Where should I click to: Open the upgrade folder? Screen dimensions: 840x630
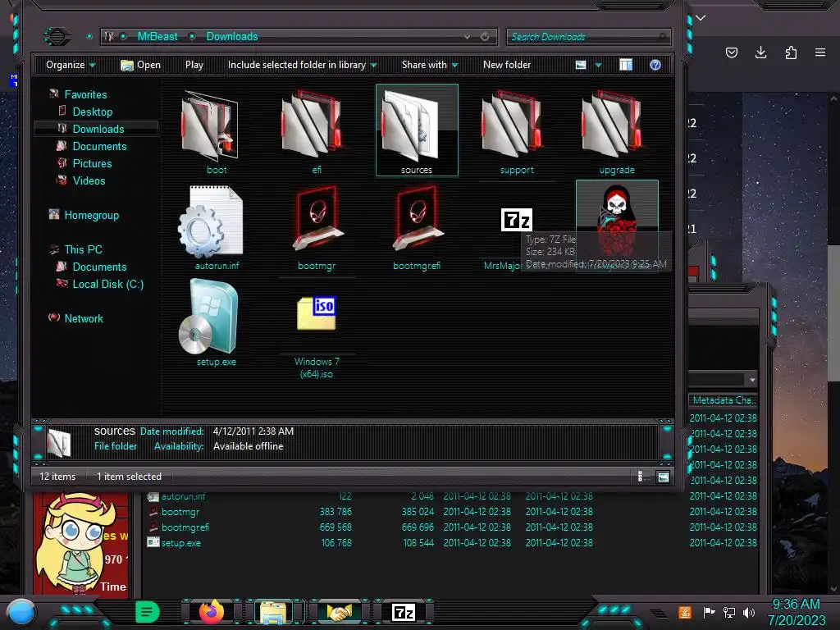(617, 132)
